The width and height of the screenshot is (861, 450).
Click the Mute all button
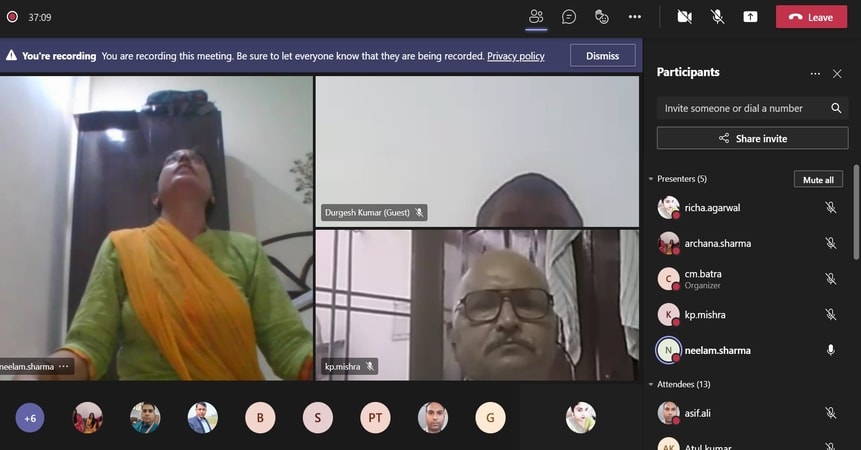click(818, 180)
